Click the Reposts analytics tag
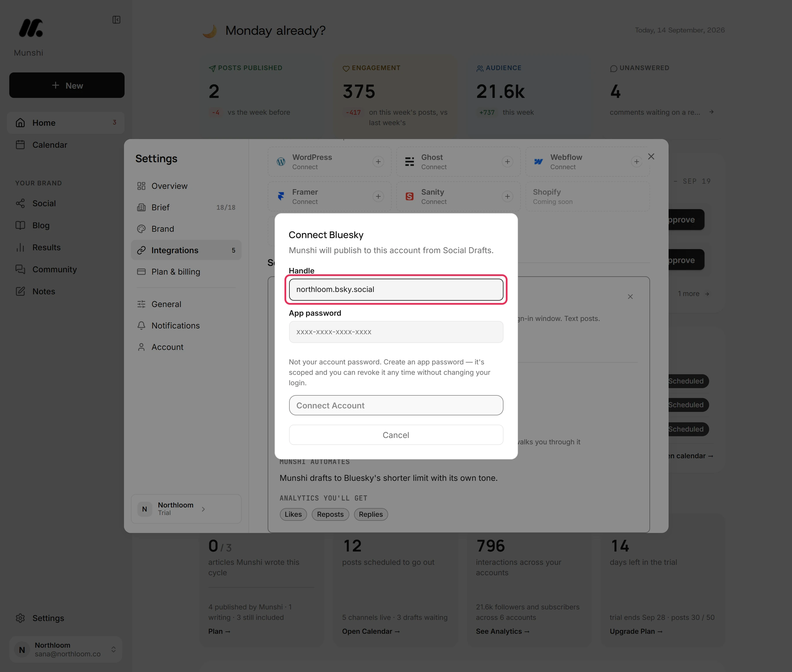Screen dimensions: 792x672 [x=330, y=514]
